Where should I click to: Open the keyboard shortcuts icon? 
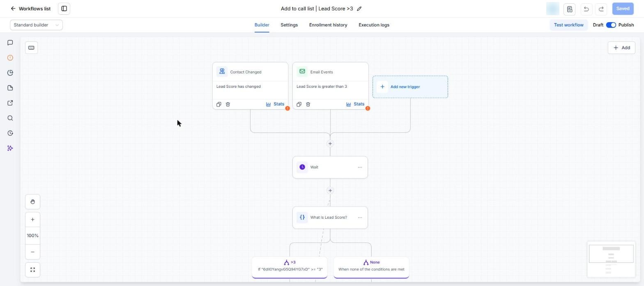31,48
